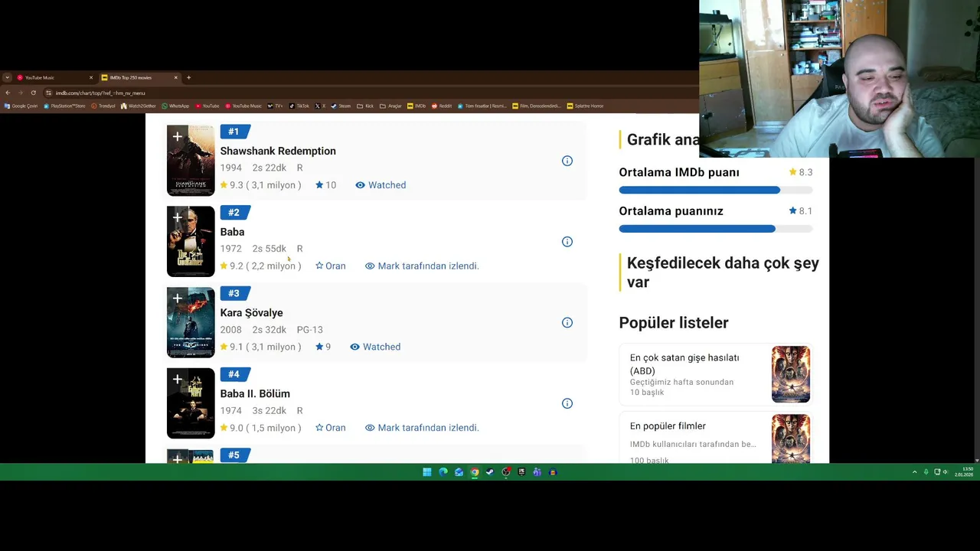This screenshot has width=980, height=551.
Task: Open the PlayStation Store bookmark
Action: [x=64, y=106]
